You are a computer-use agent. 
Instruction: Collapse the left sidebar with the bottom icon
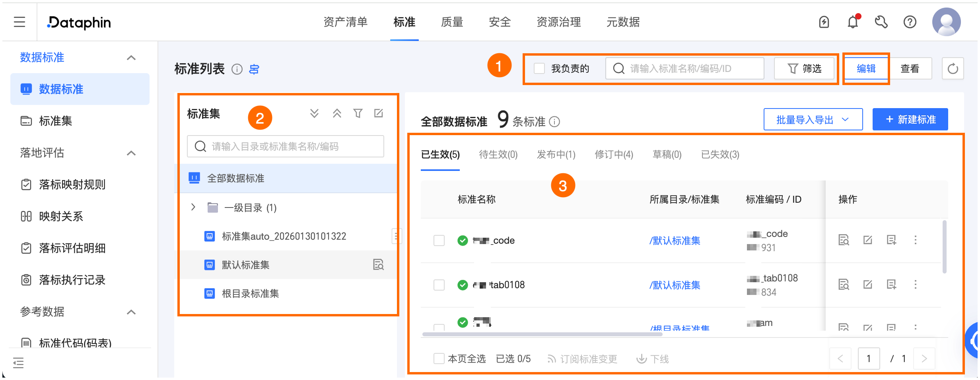pos(18,363)
